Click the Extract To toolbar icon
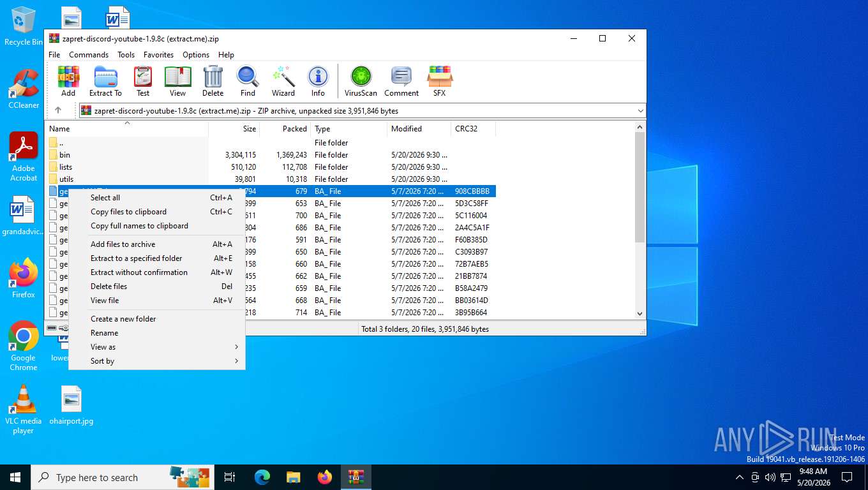This screenshot has width=868, height=490. (105, 81)
